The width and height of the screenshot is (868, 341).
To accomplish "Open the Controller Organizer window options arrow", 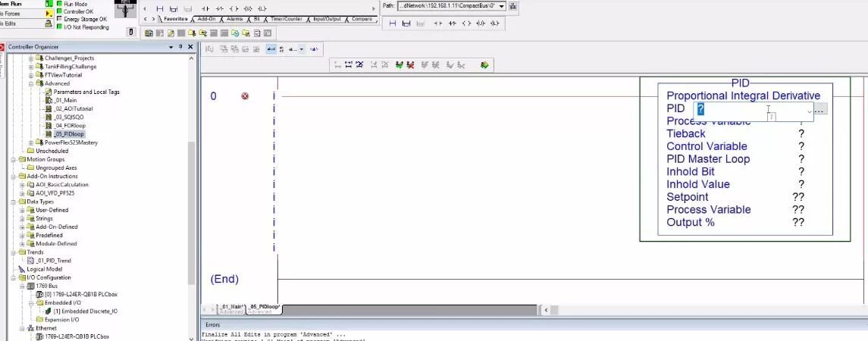I will coord(171,47).
